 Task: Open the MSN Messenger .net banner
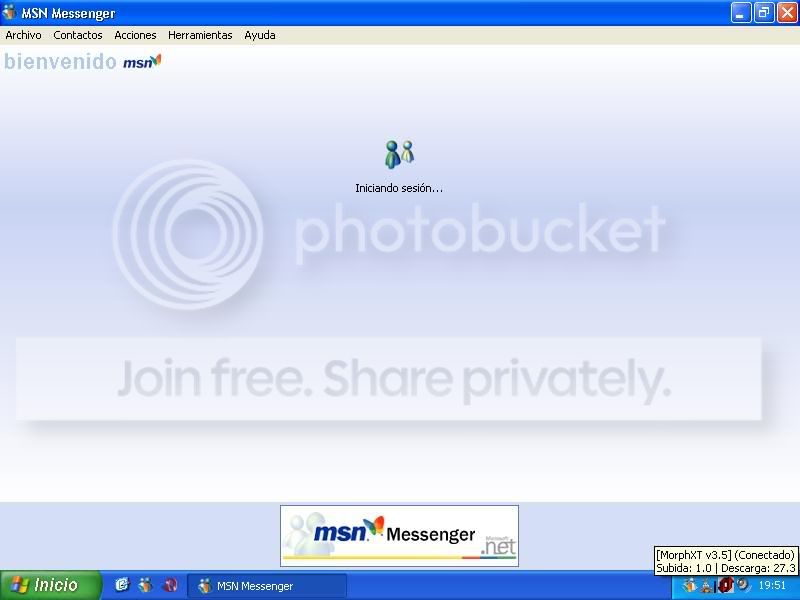399,536
